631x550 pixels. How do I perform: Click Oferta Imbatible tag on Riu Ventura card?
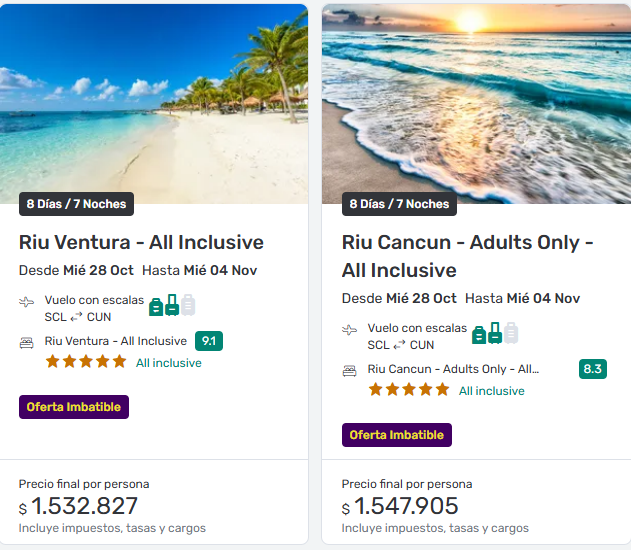74,407
